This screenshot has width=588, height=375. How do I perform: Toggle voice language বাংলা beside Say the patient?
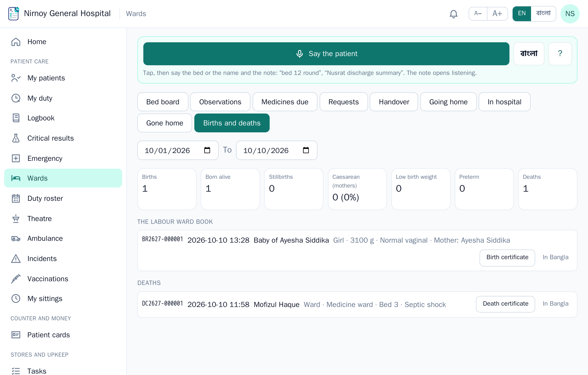[529, 54]
